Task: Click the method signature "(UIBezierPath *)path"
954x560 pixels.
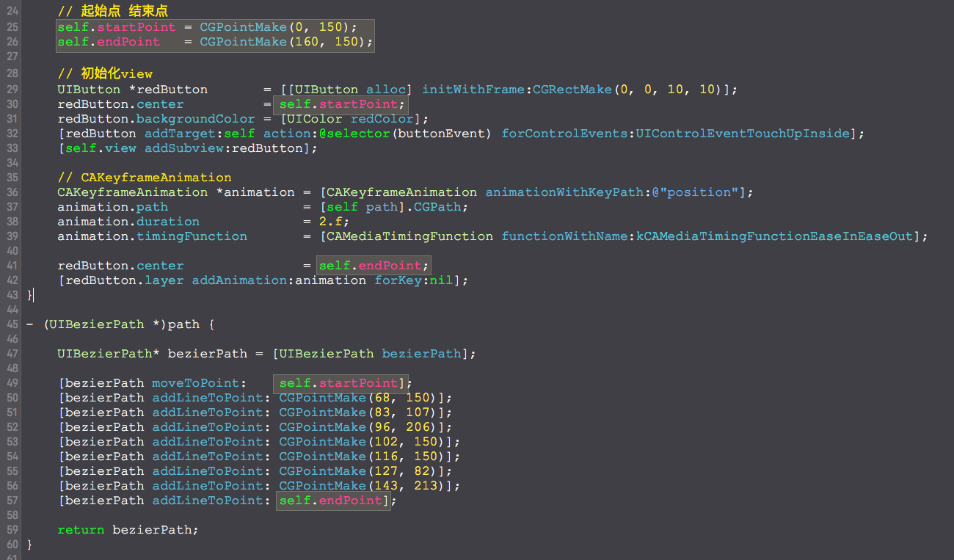Action: coord(120,324)
